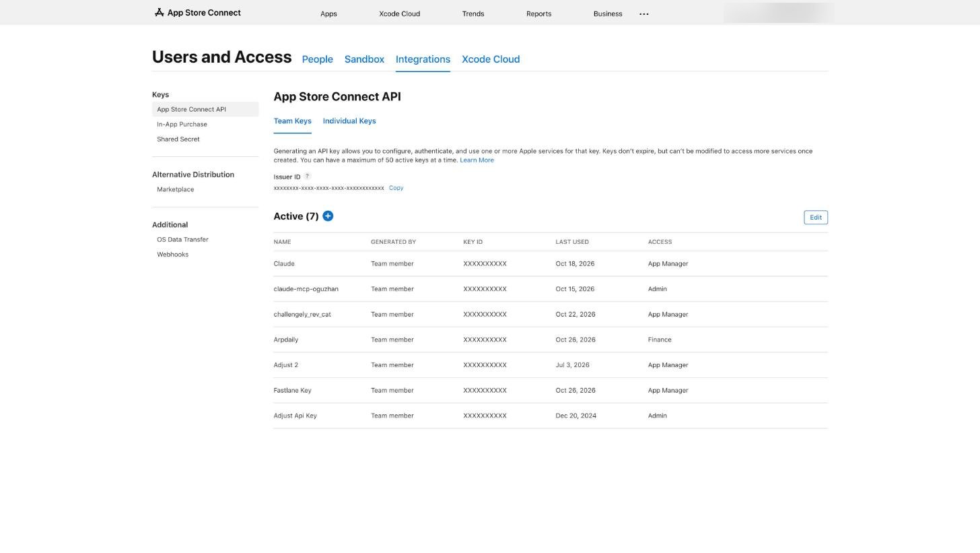Click the Edit button for active keys

click(816, 218)
